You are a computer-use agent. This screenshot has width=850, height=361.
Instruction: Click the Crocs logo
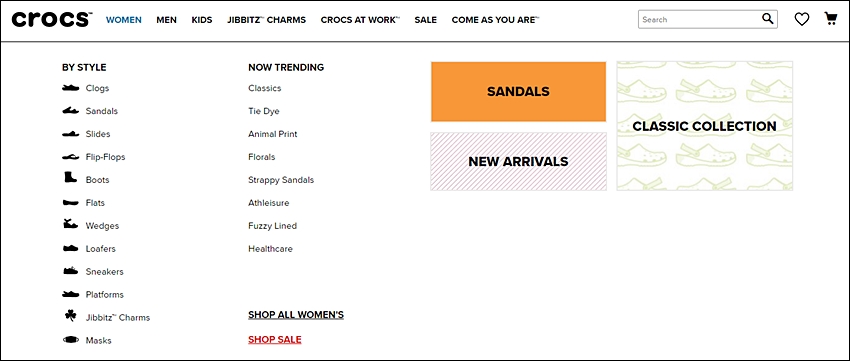click(51, 19)
